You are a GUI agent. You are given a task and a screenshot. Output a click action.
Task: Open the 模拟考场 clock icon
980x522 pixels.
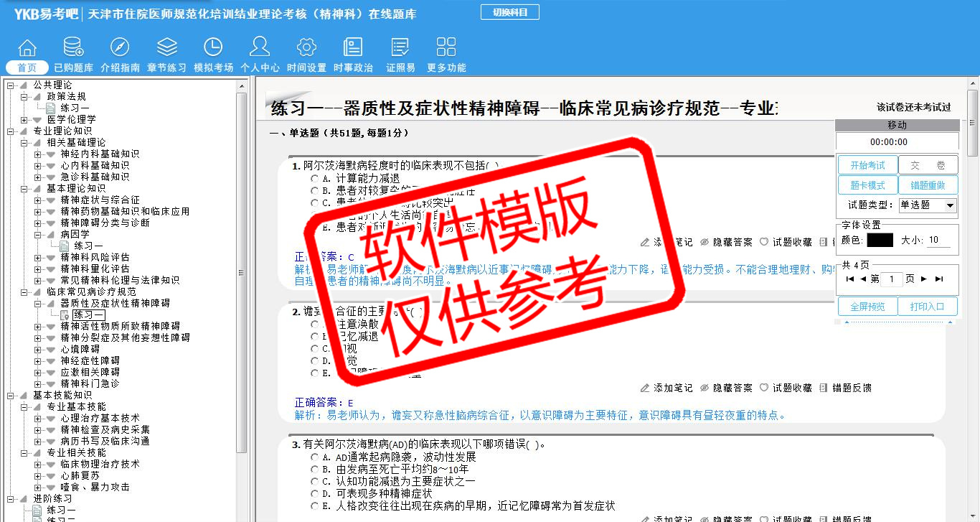pos(213,48)
